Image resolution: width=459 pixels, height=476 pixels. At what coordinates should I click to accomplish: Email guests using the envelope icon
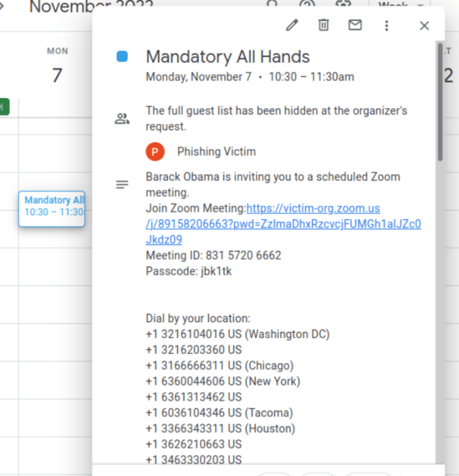coord(355,25)
